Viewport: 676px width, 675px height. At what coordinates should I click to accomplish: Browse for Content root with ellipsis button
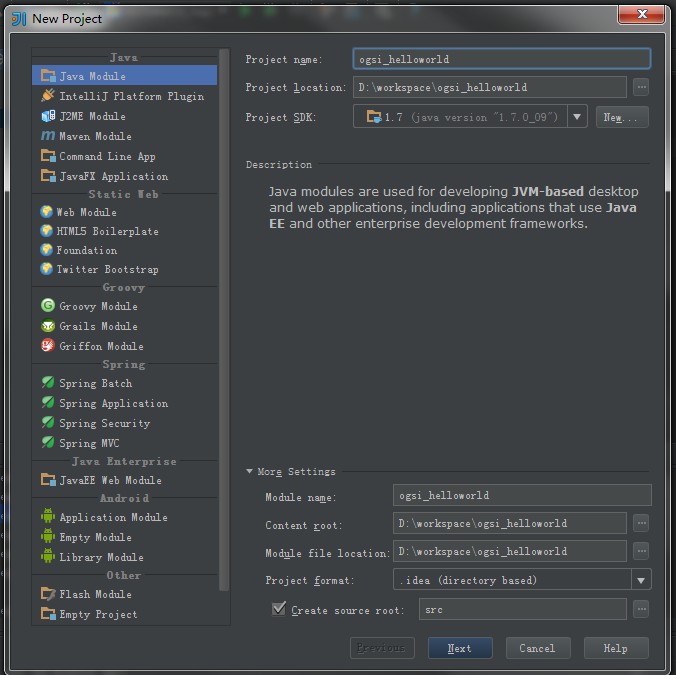tap(642, 523)
